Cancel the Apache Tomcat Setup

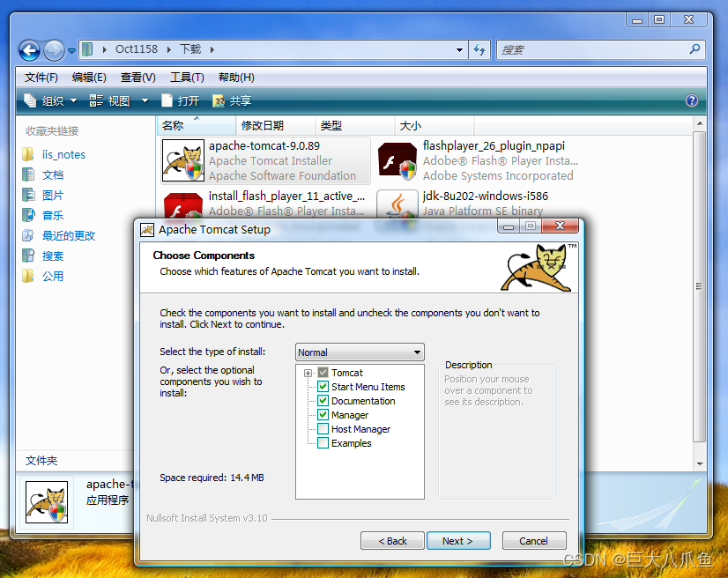534,541
